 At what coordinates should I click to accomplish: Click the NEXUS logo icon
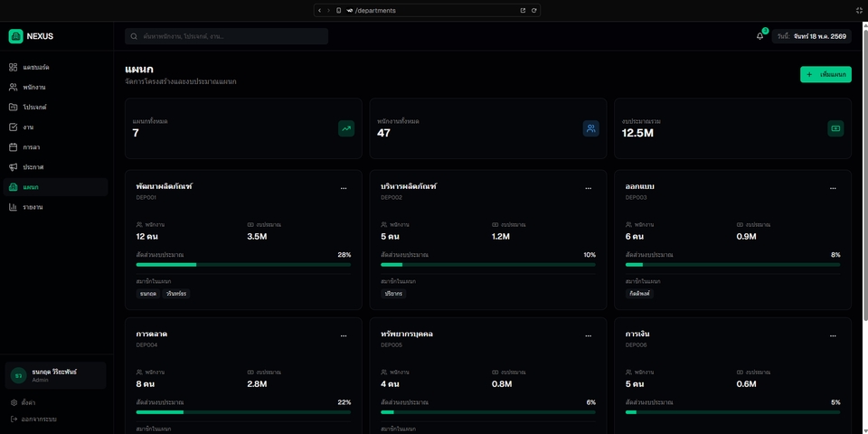click(15, 36)
